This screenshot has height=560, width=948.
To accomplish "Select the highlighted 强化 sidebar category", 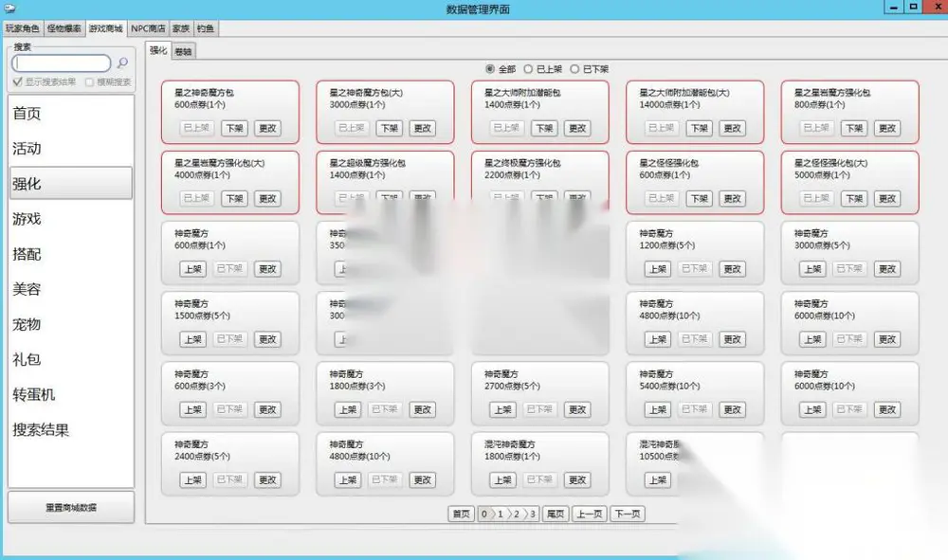I will (71, 184).
